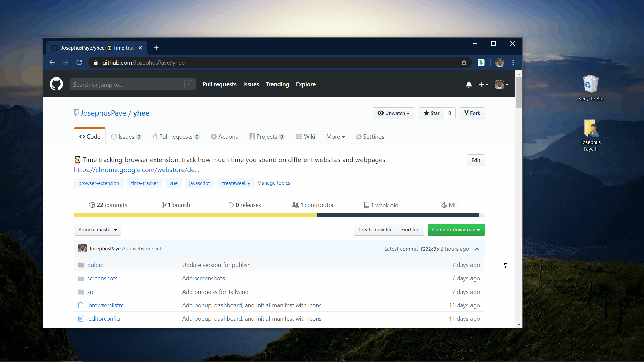Open the Projects tab
This screenshot has width=644, height=362.
pyautogui.click(x=266, y=137)
